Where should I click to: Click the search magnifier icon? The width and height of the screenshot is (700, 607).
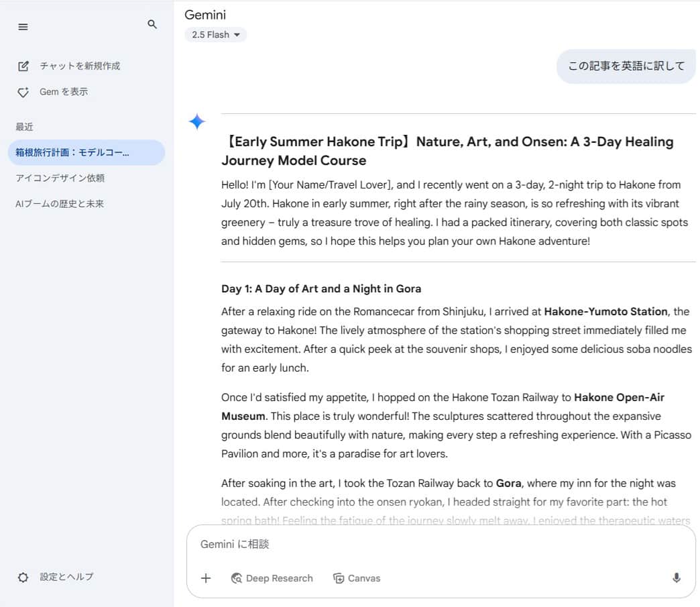152,24
